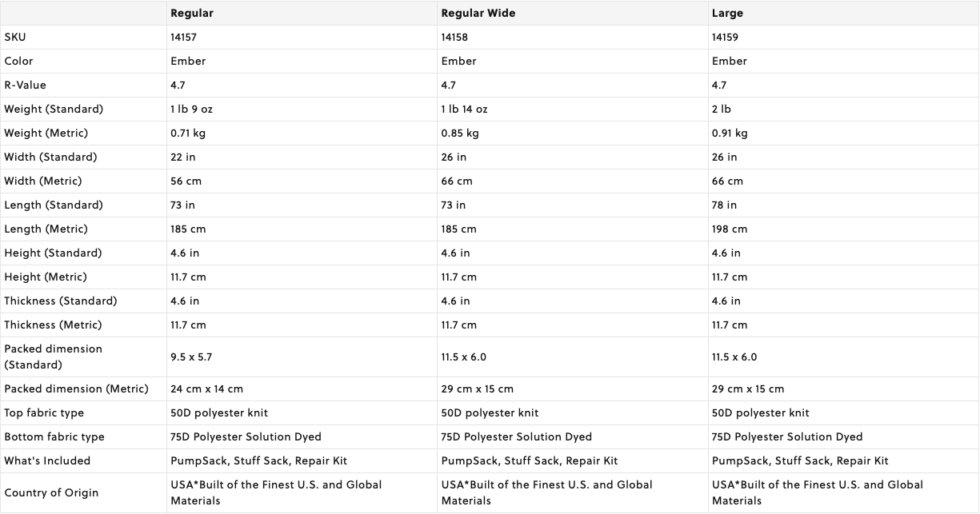Click the R-Value row label
The height and width of the screenshot is (514, 980).
point(26,86)
